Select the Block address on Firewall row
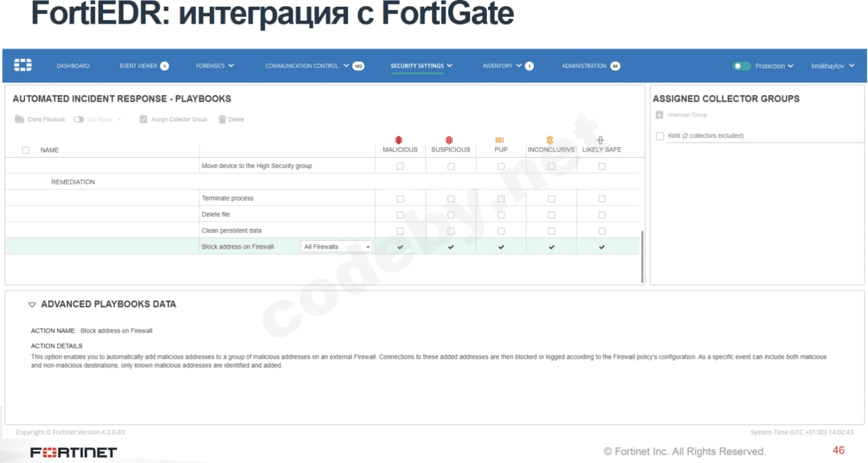 tap(322, 247)
